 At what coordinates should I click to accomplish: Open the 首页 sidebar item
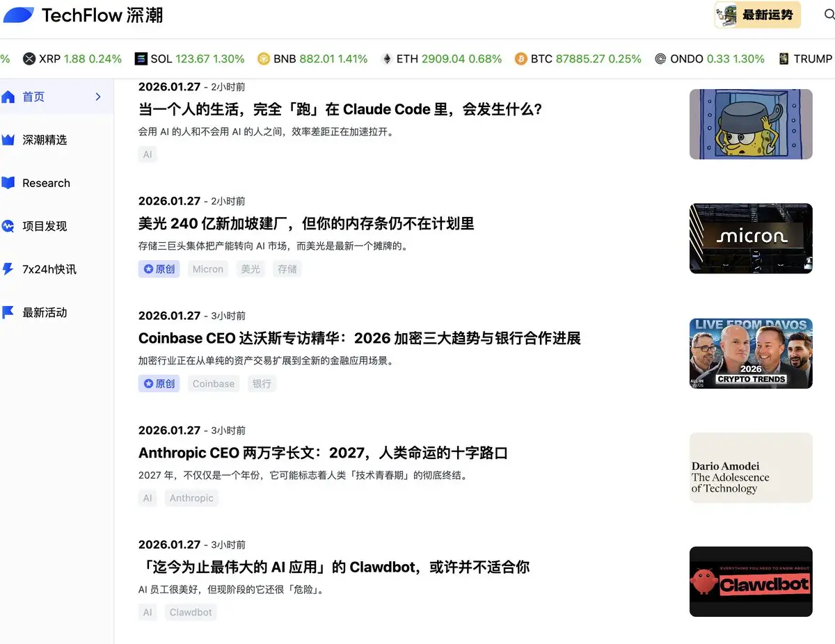(x=56, y=97)
